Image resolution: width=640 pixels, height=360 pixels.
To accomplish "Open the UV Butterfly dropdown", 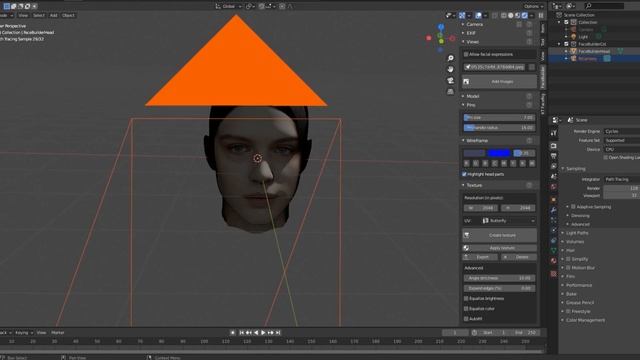I will (509, 221).
